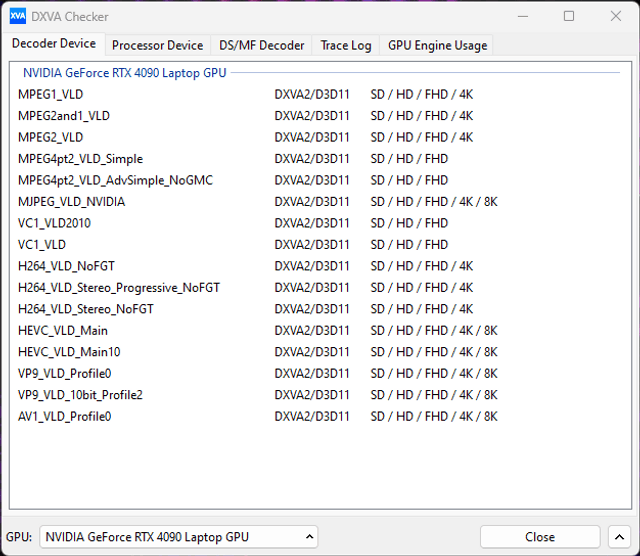Open the DS/MF Decoder tab

pyautogui.click(x=262, y=45)
